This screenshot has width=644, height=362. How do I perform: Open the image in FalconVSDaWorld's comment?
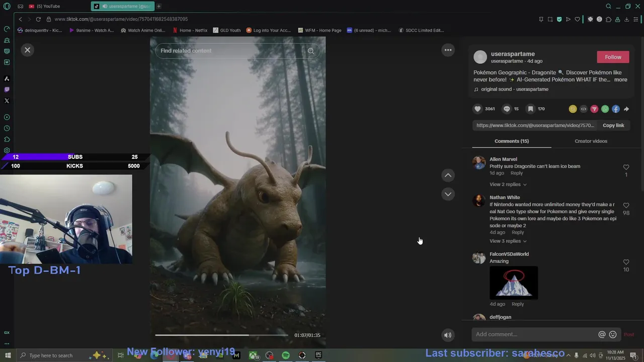(514, 283)
